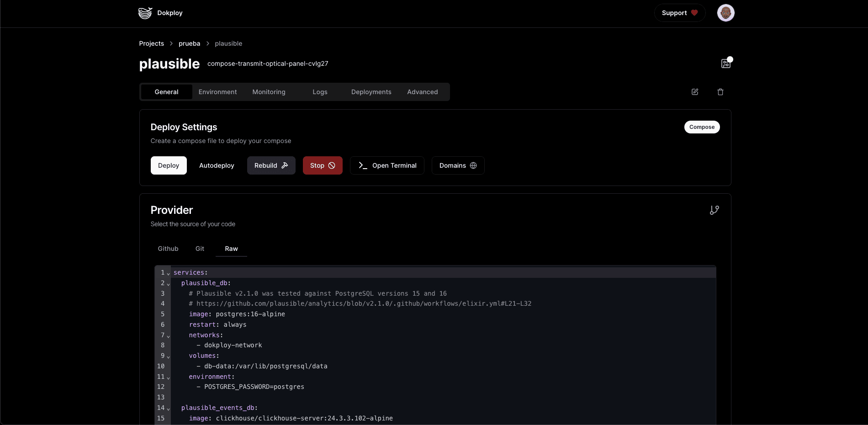
Task: Click the delete trash icon
Action: tap(720, 92)
